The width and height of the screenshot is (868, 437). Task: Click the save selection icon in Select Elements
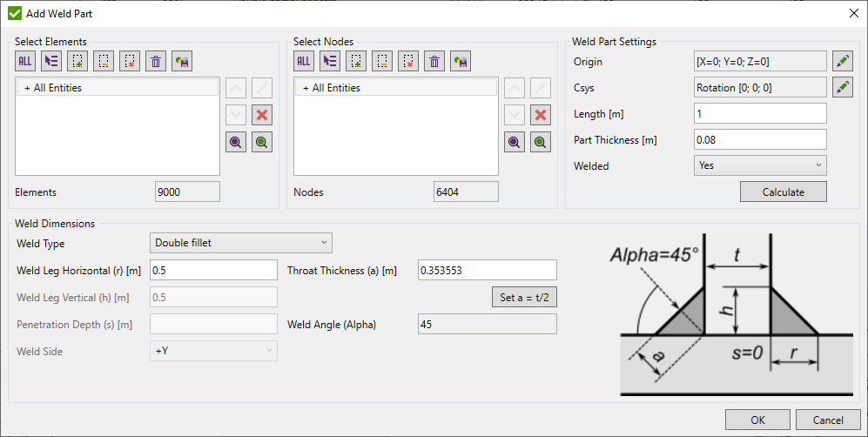pyautogui.click(x=182, y=61)
